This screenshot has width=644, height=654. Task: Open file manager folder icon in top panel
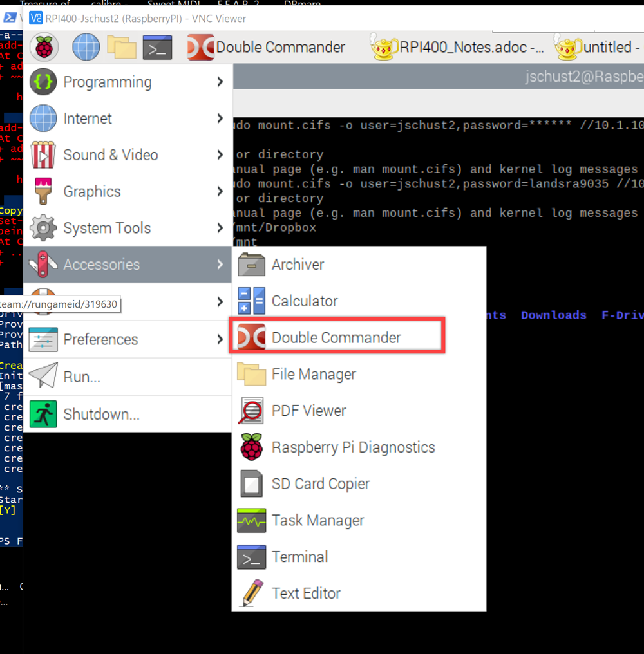[x=122, y=47]
